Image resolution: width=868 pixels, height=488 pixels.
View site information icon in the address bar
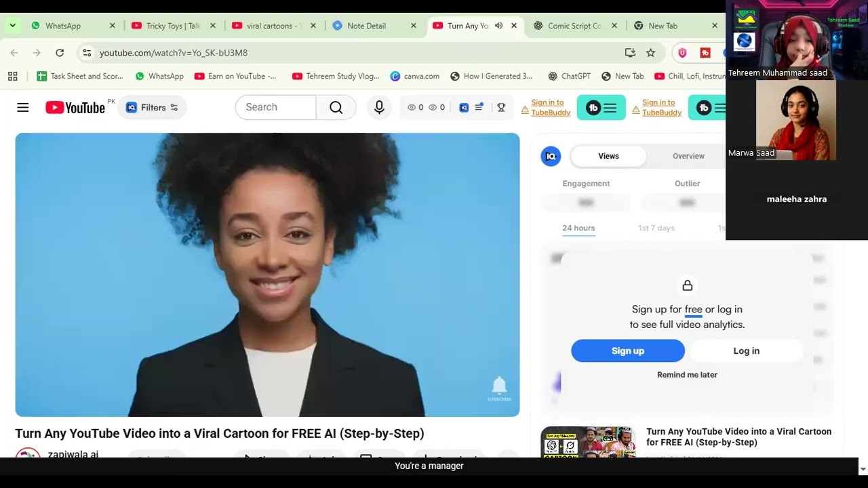[85, 52]
